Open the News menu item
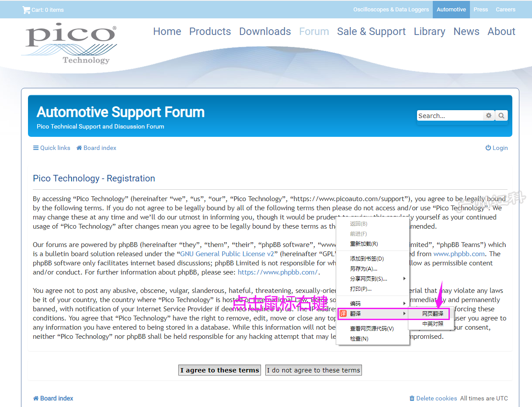 pos(466,31)
